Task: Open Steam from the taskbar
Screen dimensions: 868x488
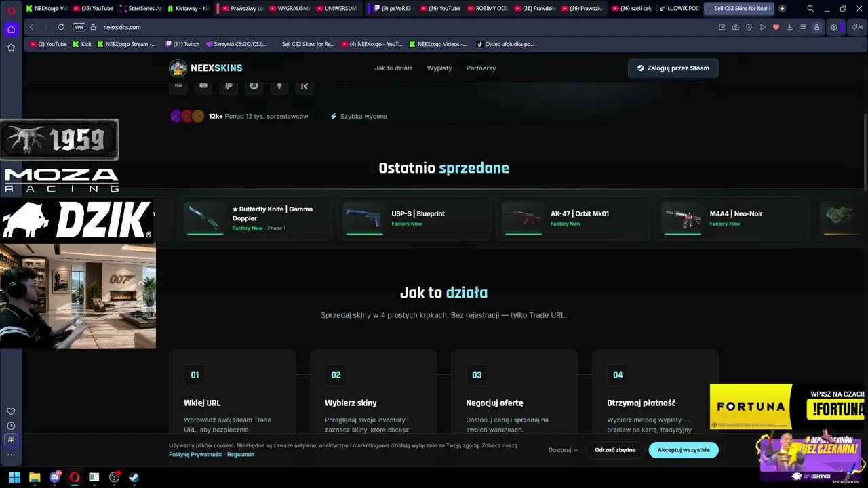Action: pyautogui.click(x=134, y=477)
